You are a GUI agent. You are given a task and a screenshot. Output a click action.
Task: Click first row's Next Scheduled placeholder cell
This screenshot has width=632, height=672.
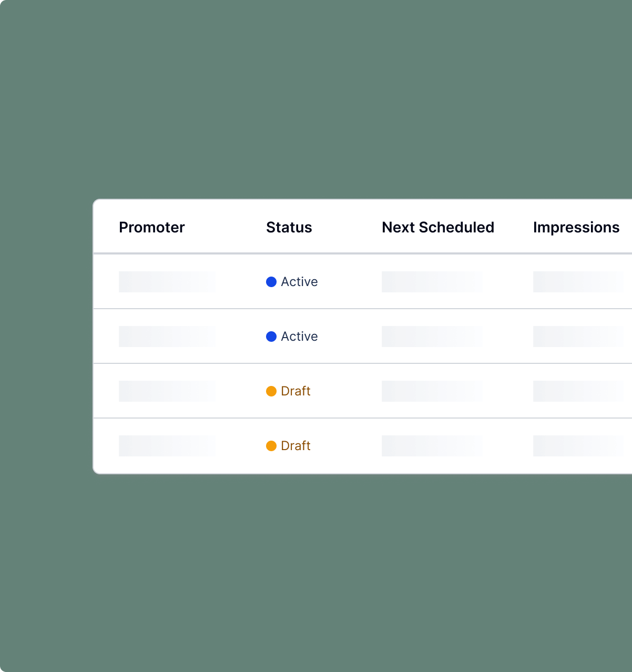pyautogui.click(x=432, y=282)
